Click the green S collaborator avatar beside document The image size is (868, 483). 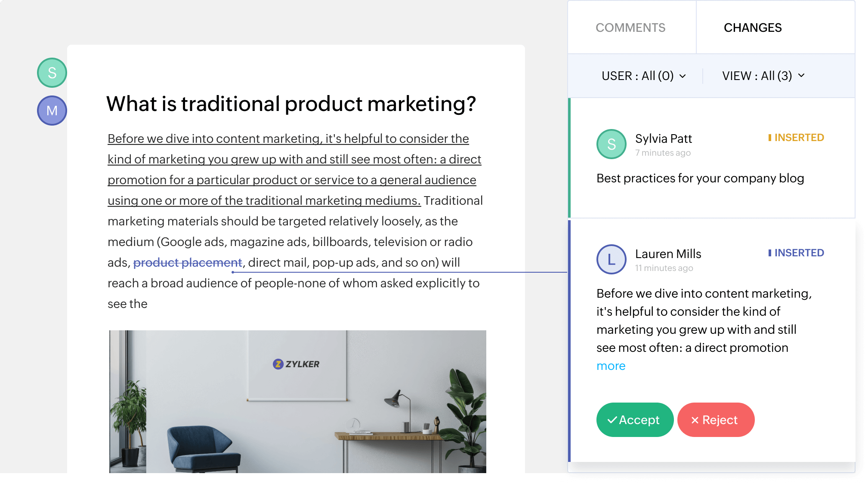pos(52,73)
